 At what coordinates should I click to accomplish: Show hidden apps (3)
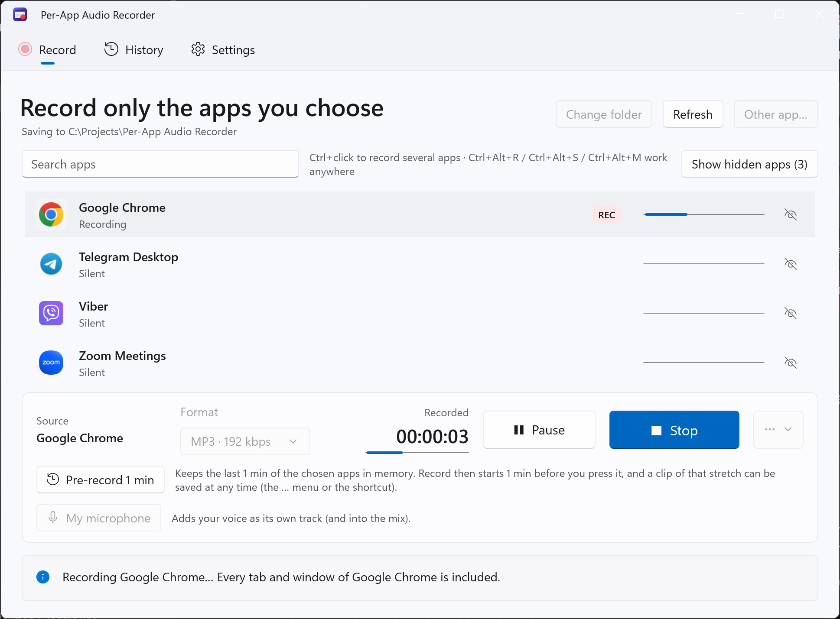[x=749, y=164]
